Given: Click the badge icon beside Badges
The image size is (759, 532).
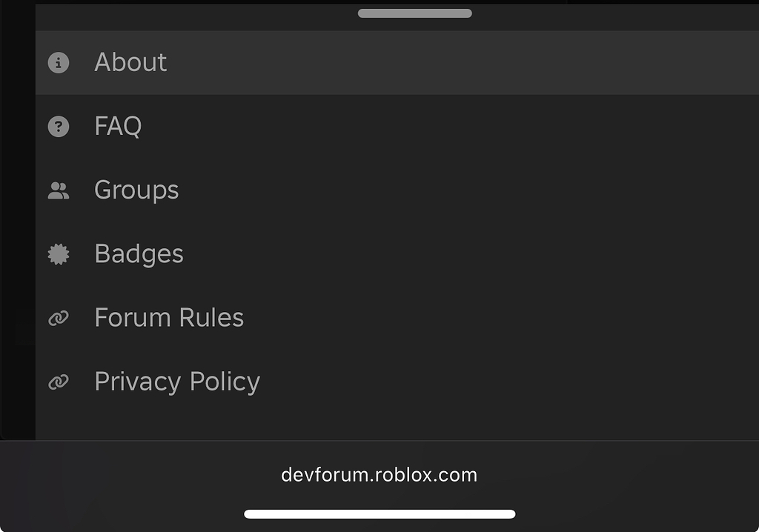Looking at the screenshot, I should 59,253.
